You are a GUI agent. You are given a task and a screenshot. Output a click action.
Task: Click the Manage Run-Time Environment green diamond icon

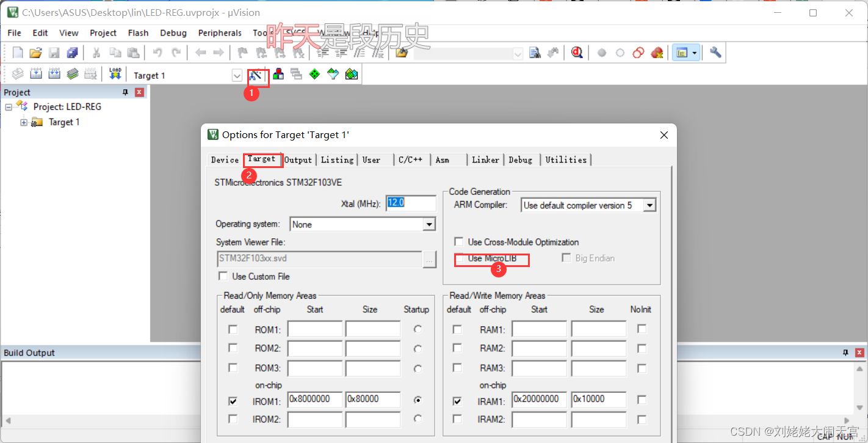coord(314,75)
